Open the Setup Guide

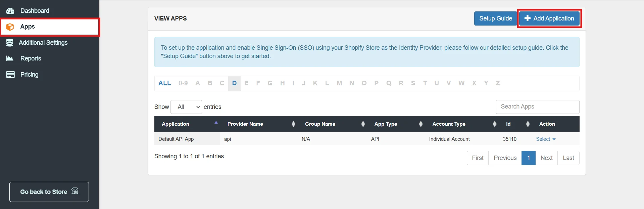tap(495, 18)
